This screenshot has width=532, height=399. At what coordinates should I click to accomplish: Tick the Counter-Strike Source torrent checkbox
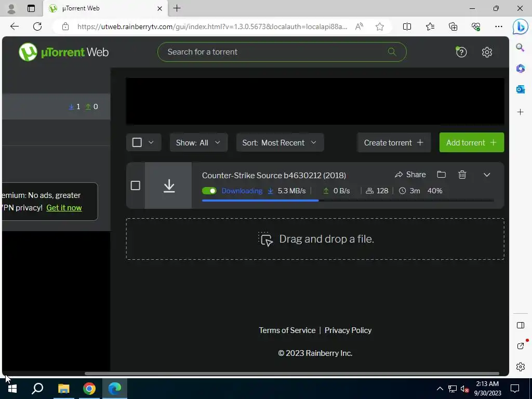136,185
